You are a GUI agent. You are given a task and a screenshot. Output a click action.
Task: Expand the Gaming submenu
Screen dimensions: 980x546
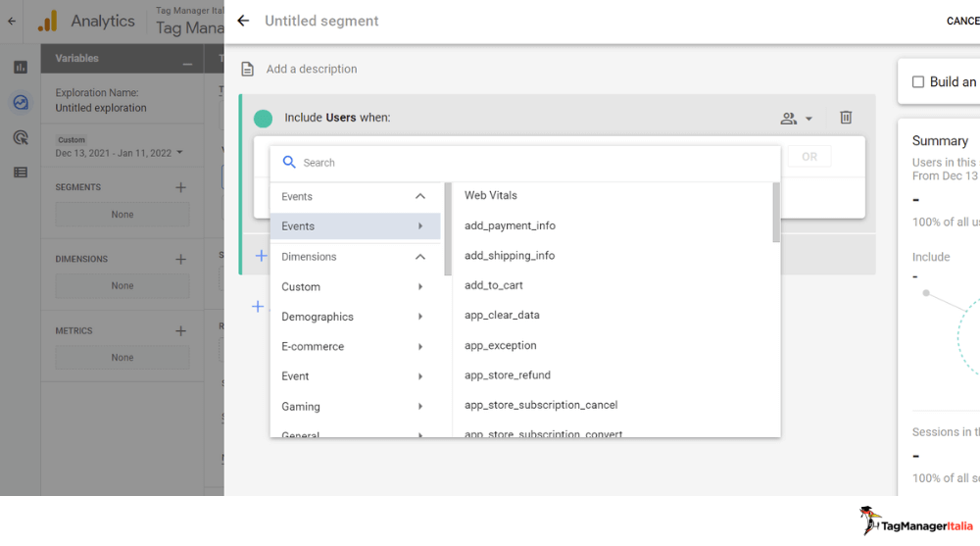355,407
